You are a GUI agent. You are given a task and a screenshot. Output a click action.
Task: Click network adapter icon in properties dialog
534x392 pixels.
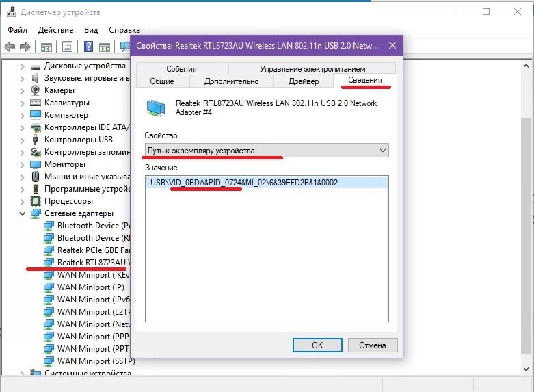[156, 108]
